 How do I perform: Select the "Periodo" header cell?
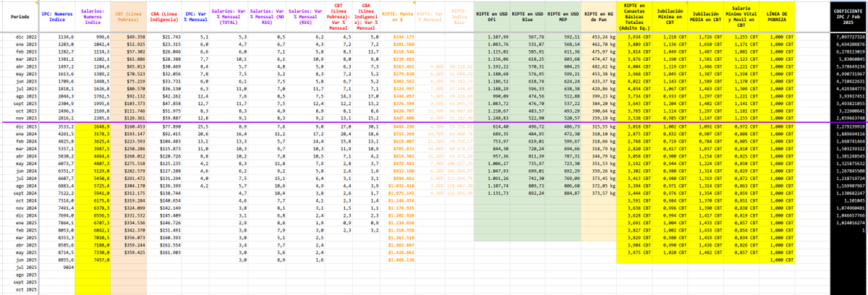[x=21, y=17]
